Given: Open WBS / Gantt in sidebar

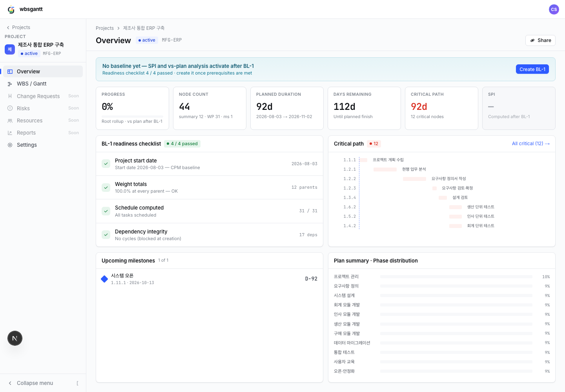Looking at the screenshot, I should coord(43,84).
